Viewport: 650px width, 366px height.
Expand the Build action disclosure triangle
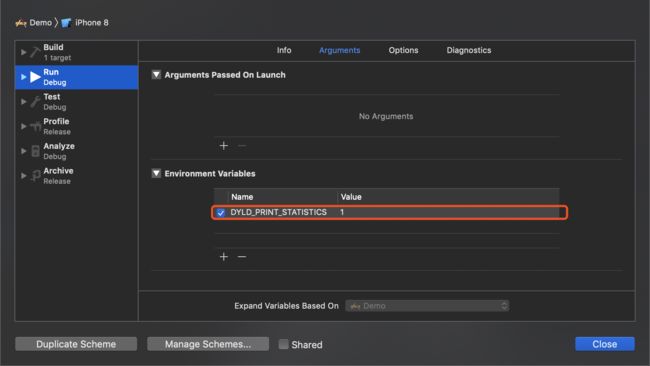[x=23, y=52]
